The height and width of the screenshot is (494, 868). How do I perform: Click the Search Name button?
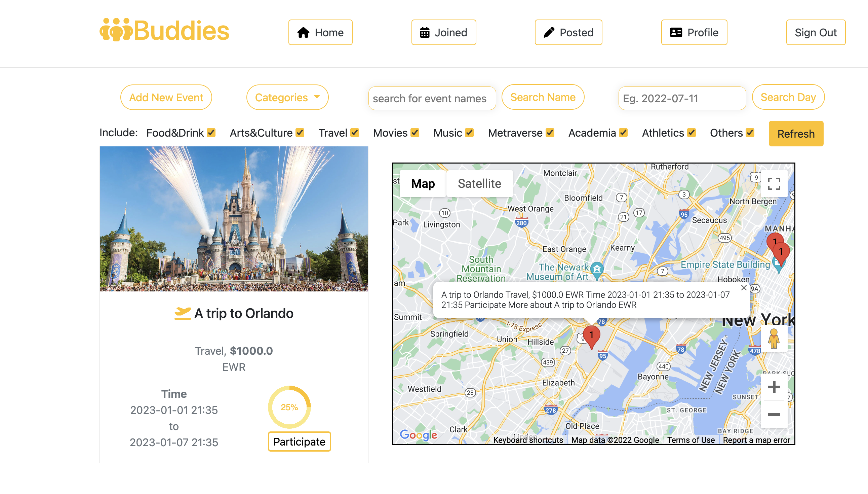tap(543, 97)
